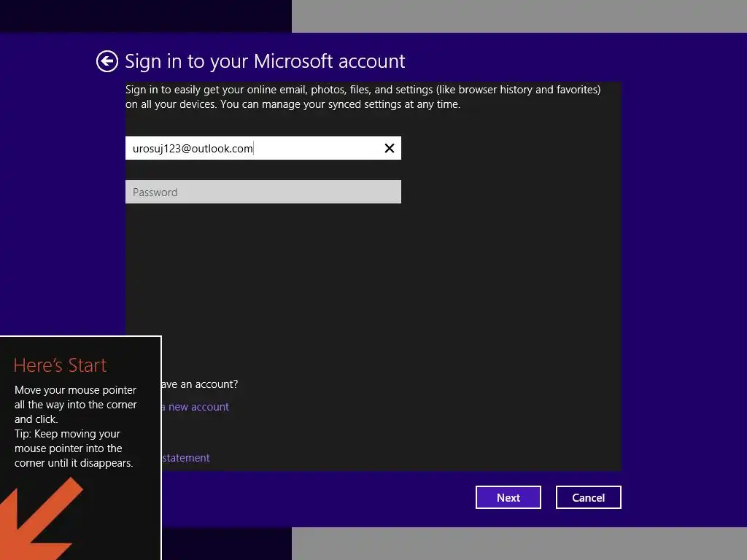Open the privacy statement link
The height and width of the screenshot is (560, 747).
tap(186, 458)
